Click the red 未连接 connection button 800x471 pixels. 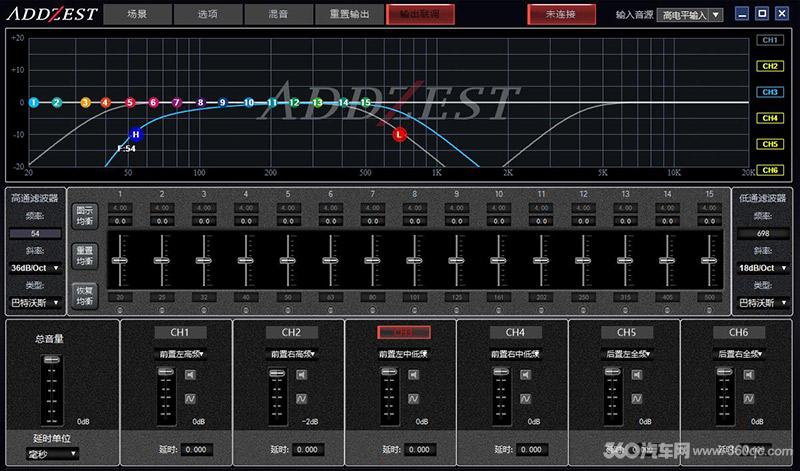coord(561,14)
